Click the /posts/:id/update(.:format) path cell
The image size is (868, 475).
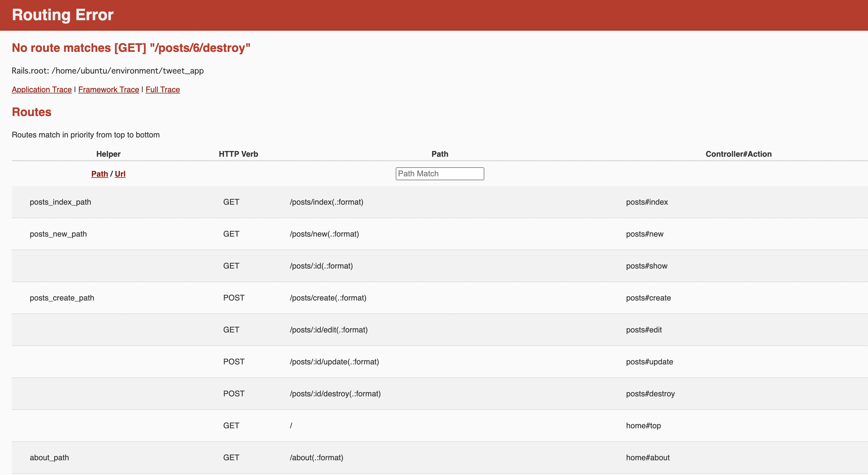[334, 362]
